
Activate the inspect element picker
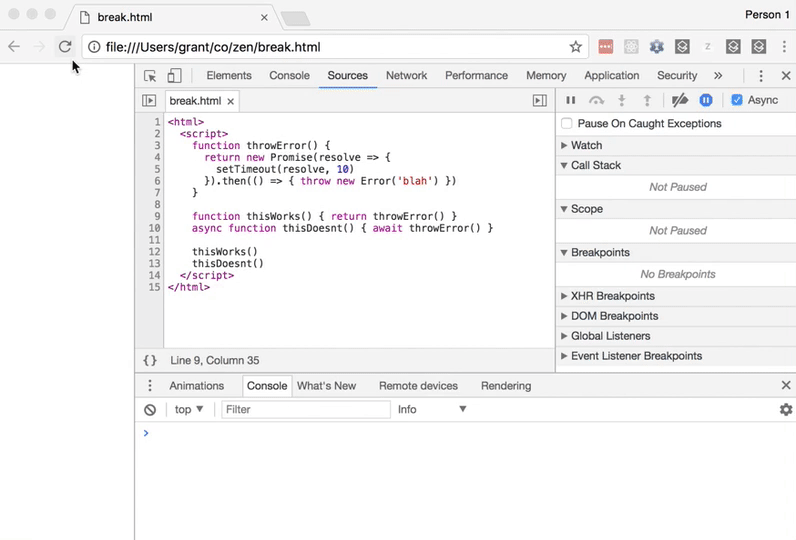pos(150,76)
